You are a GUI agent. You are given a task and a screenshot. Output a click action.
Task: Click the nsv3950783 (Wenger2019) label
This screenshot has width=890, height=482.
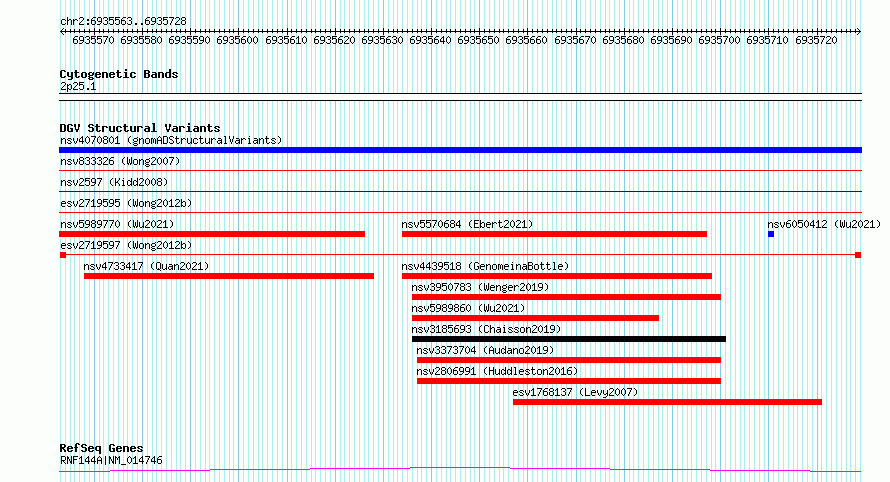(480, 287)
